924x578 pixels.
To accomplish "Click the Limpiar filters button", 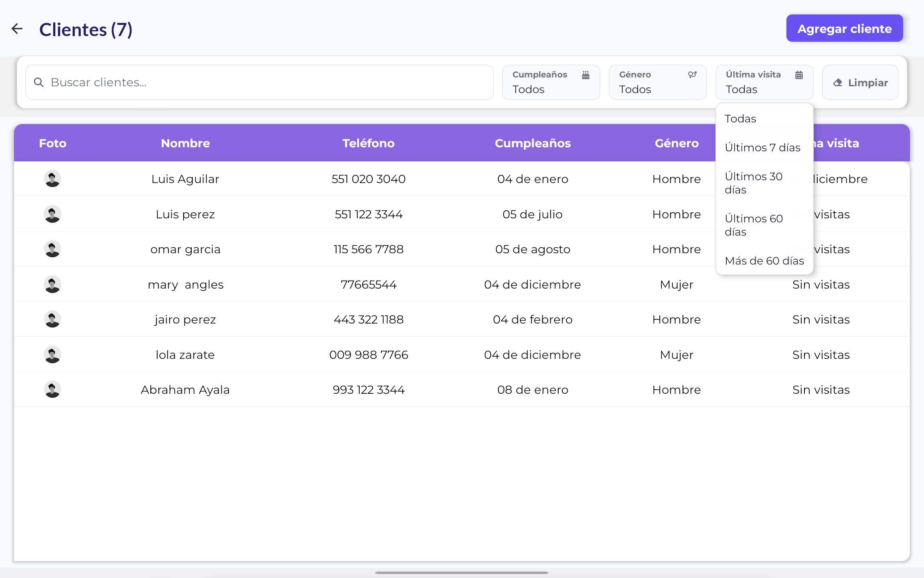I will click(860, 83).
